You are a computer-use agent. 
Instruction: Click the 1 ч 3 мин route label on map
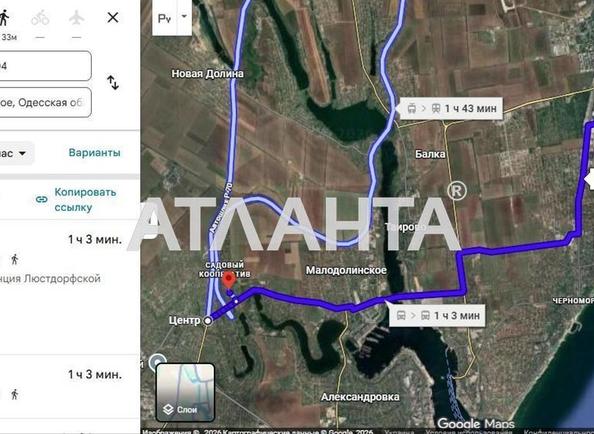(438, 315)
